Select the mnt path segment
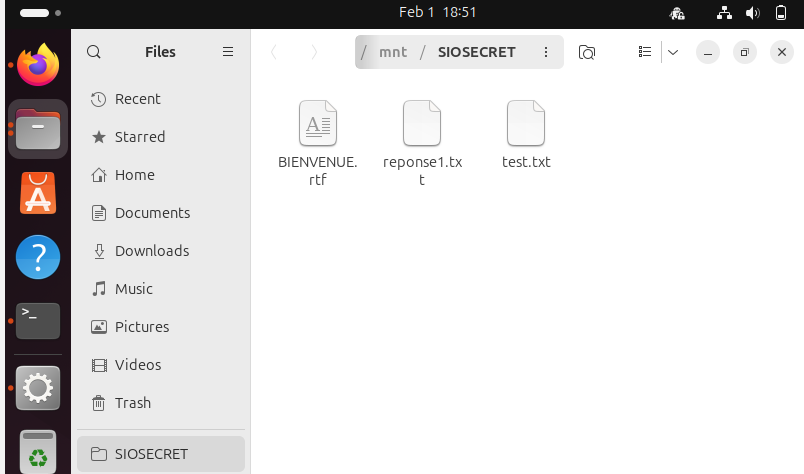This screenshot has width=804, height=474. click(x=393, y=52)
